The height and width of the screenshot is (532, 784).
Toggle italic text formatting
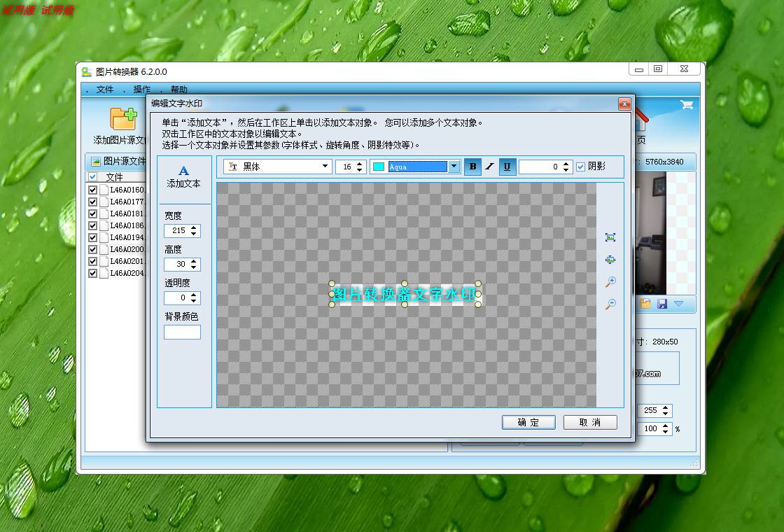tap(489, 167)
